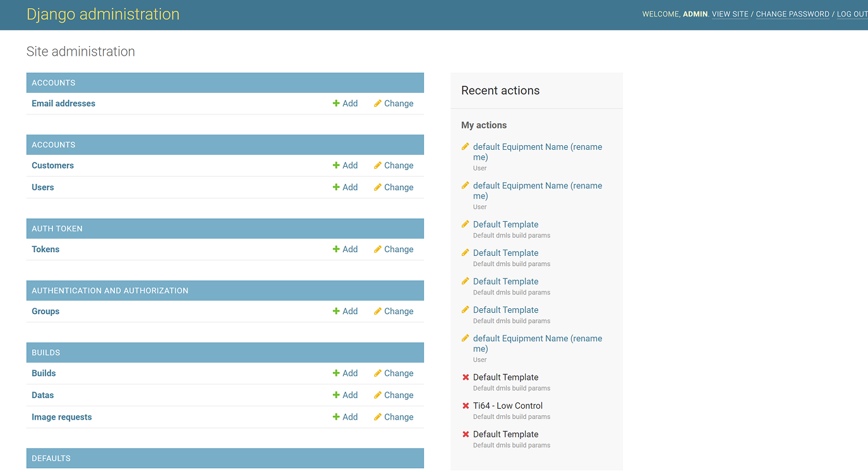This screenshot has height=472, width=868.
Task: Click the pencil Change icon for Customers
Action: 378,166
